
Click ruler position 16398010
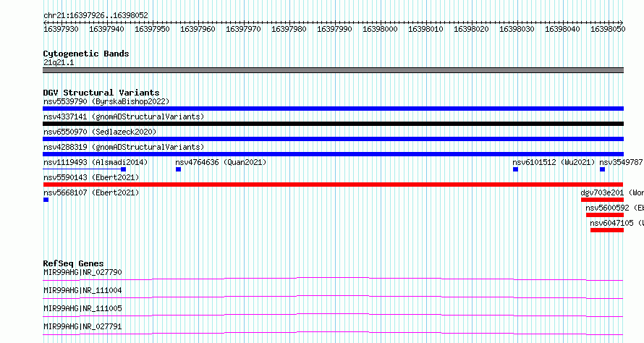click(x=425, y=29)
